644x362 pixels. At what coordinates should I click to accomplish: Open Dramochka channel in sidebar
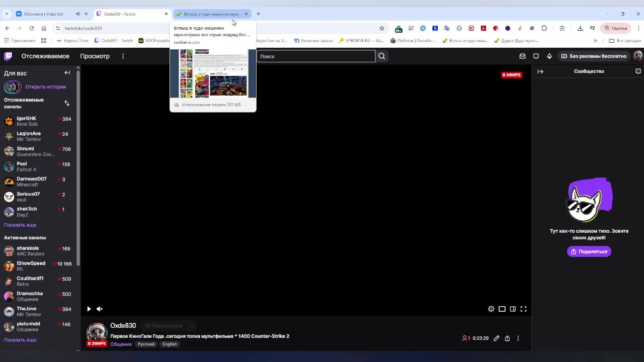click(x=38, y=296)
